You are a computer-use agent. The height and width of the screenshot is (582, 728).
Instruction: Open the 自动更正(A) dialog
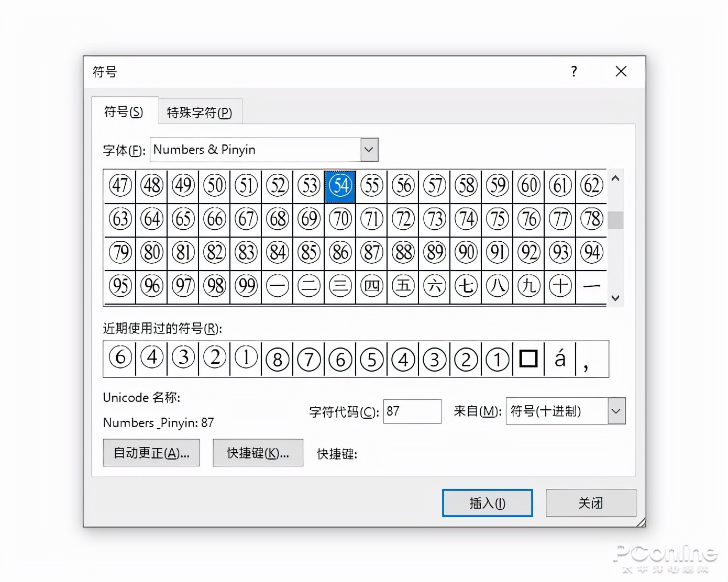click(x=151, y=452)
